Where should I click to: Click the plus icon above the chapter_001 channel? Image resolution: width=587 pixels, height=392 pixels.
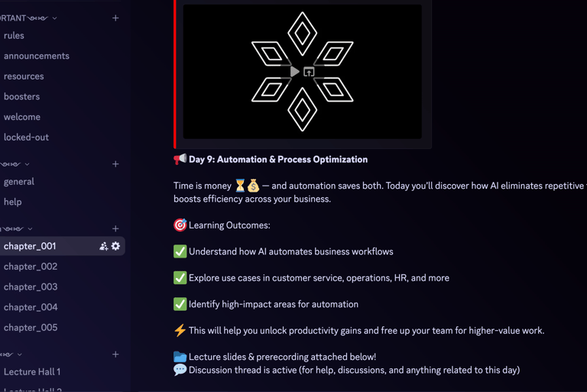pyautogui.click(x=115, y=228)
